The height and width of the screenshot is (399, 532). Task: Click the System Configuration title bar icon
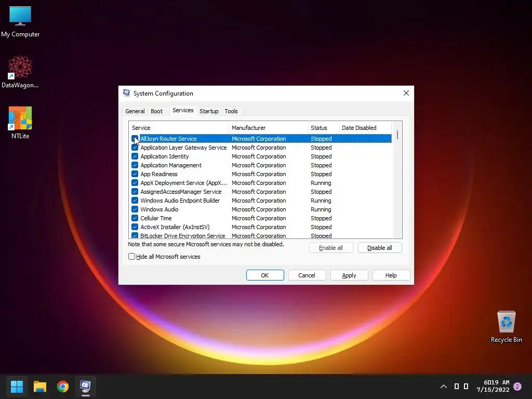(127, 94)
